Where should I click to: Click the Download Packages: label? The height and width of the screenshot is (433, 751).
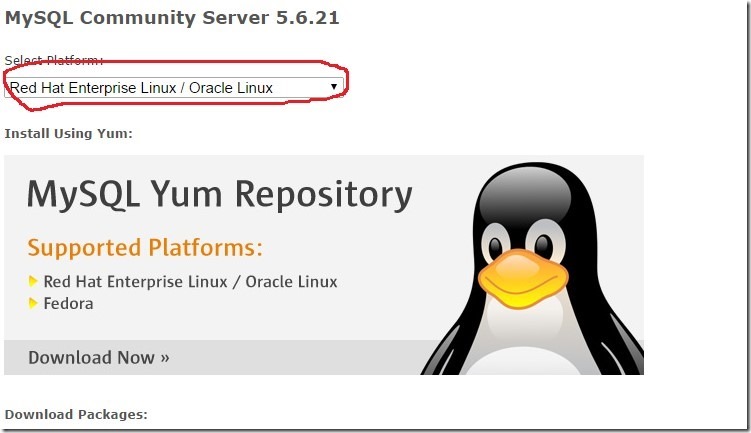point(76,414)
